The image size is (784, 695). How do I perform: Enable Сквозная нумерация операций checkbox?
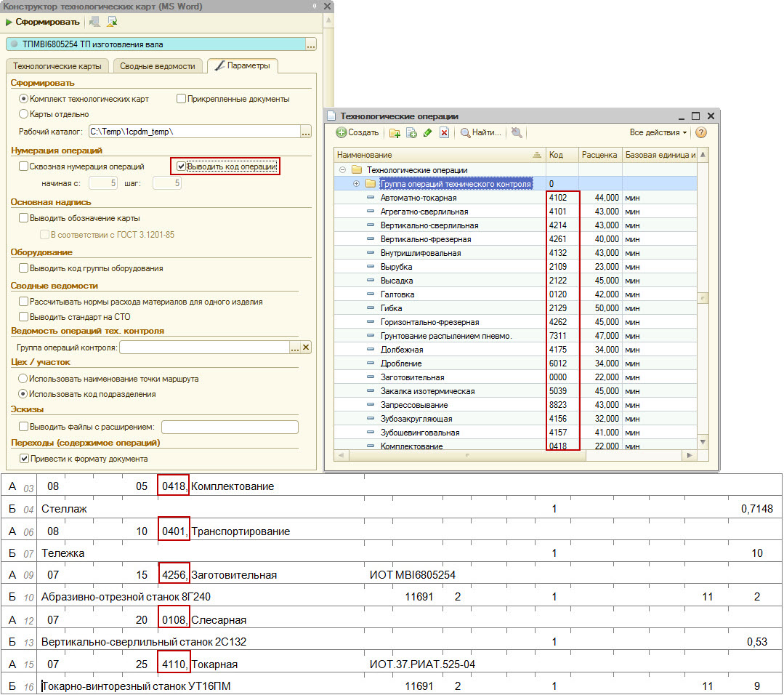pos(24,166)
